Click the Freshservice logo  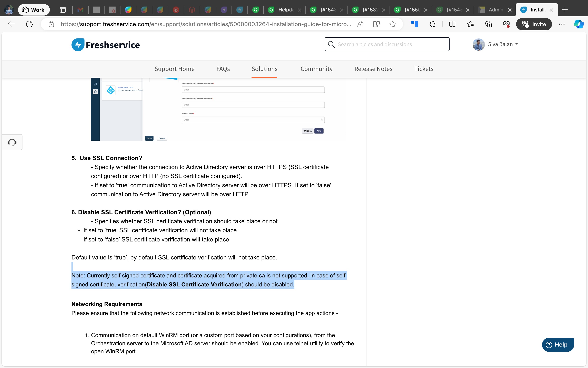coord(105,45)
